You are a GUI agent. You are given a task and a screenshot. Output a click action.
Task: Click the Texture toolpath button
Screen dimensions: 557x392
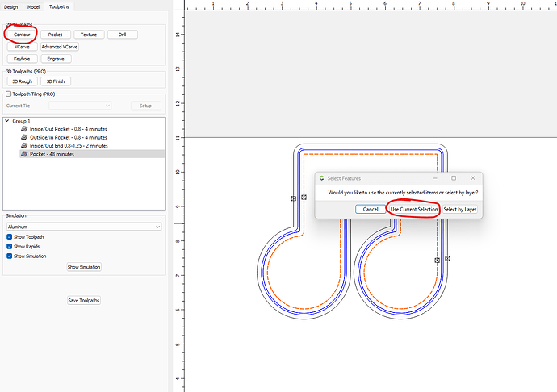tap(89, 35)
